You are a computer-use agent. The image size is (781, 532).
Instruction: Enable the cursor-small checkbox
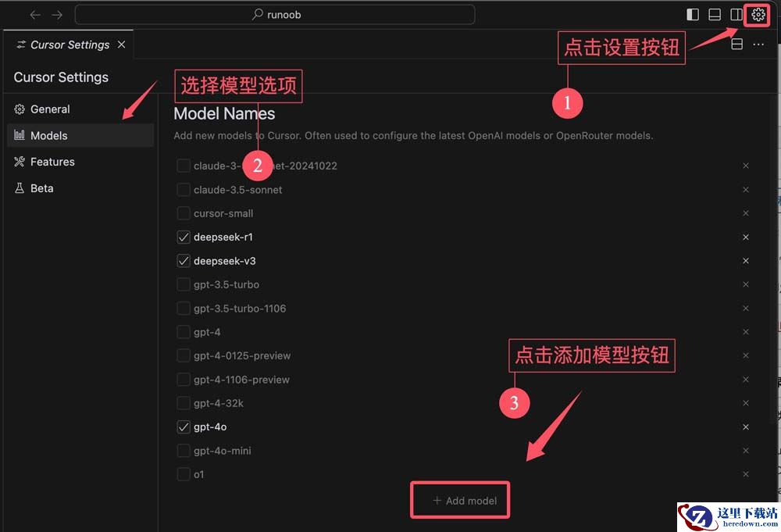coord(184,213)
